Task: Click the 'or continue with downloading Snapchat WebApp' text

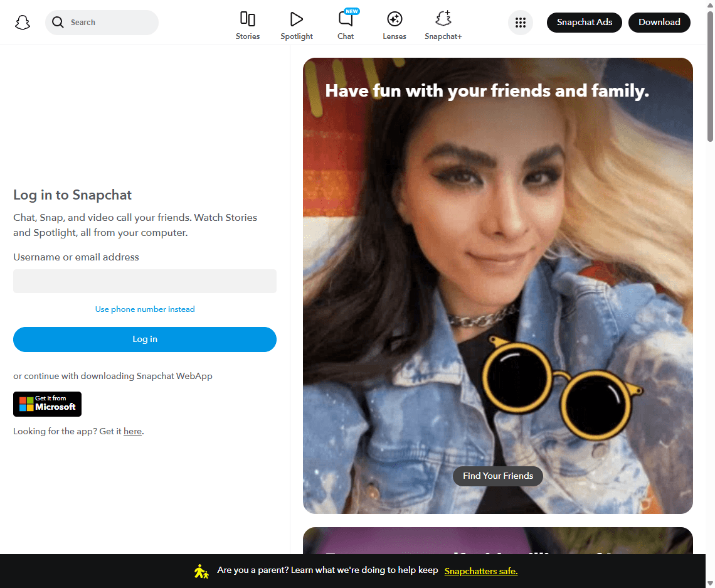Action: point(113,376)
